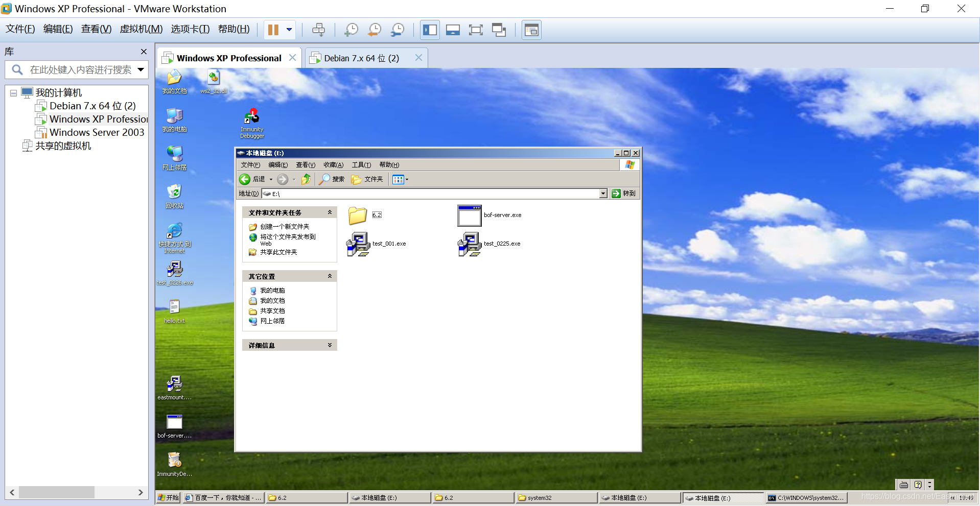
Task: Select test_0226.exe on the desktop
Action: [x=174, y=273]
